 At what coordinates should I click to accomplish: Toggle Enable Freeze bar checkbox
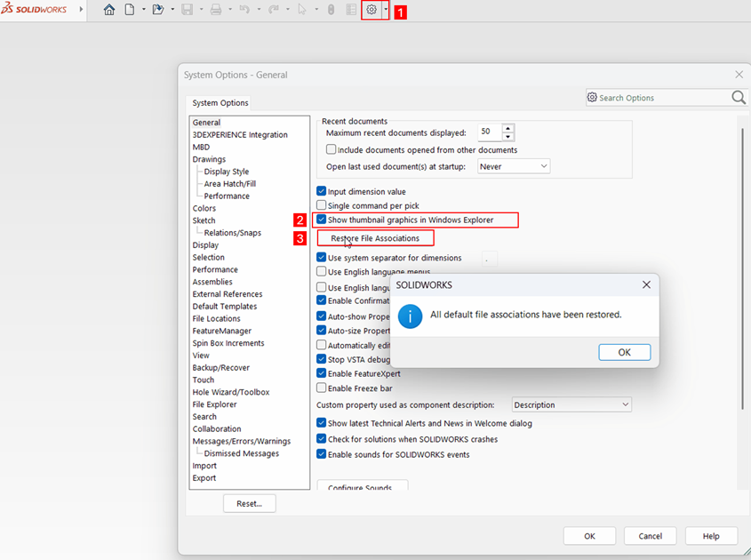(x=322, y=388)
